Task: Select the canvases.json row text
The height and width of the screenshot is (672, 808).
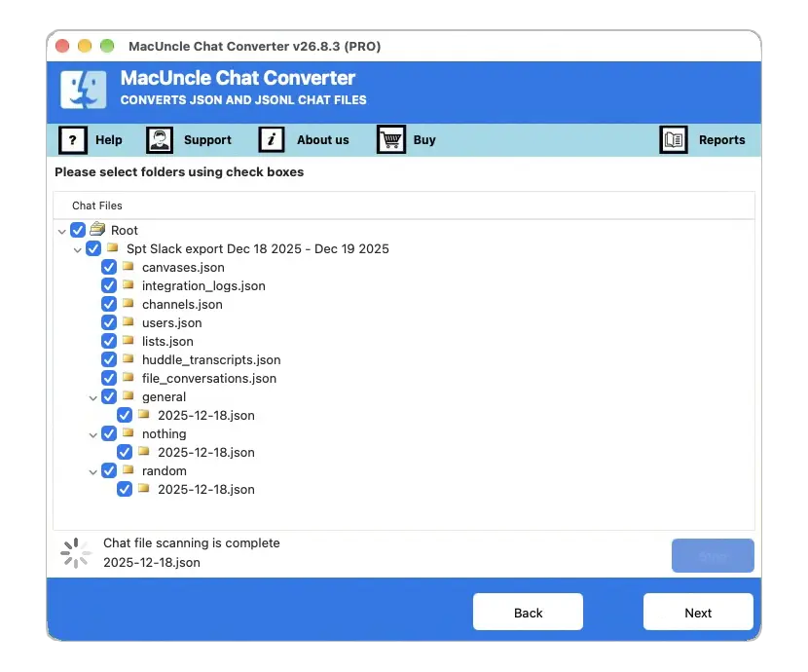Action: click(183, 268)
